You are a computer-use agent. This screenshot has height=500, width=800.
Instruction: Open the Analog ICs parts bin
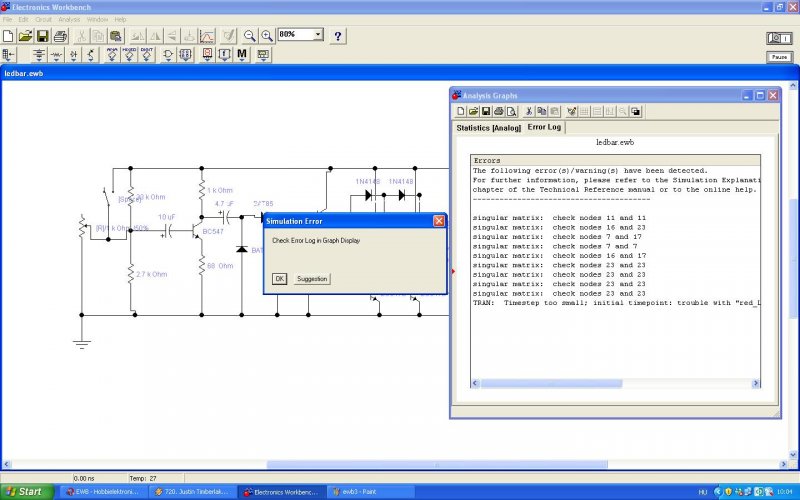(112, 55)
